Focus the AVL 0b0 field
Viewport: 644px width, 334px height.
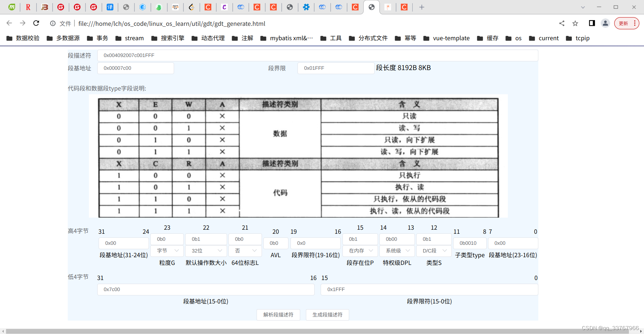click(276, 243)
